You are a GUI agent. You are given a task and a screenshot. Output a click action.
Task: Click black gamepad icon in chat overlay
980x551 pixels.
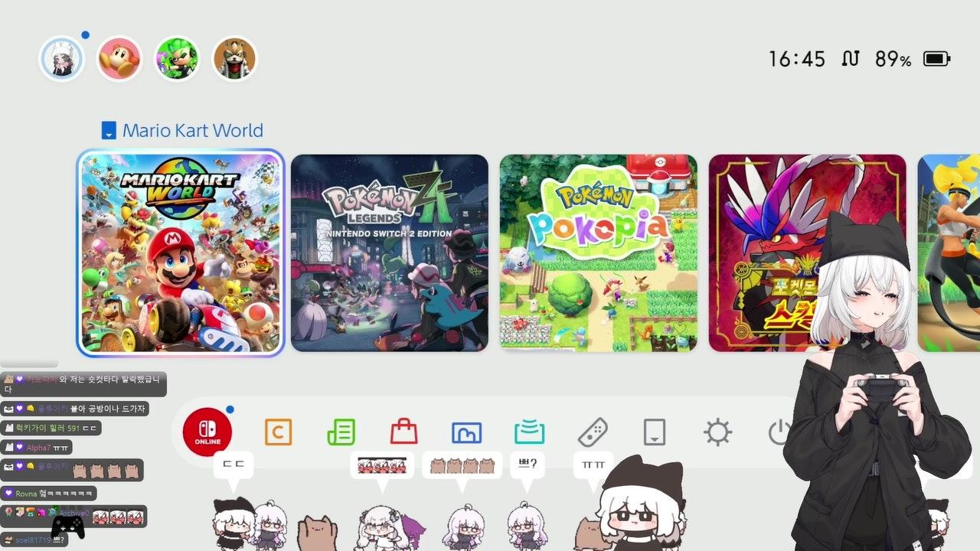tap(68, 527)
